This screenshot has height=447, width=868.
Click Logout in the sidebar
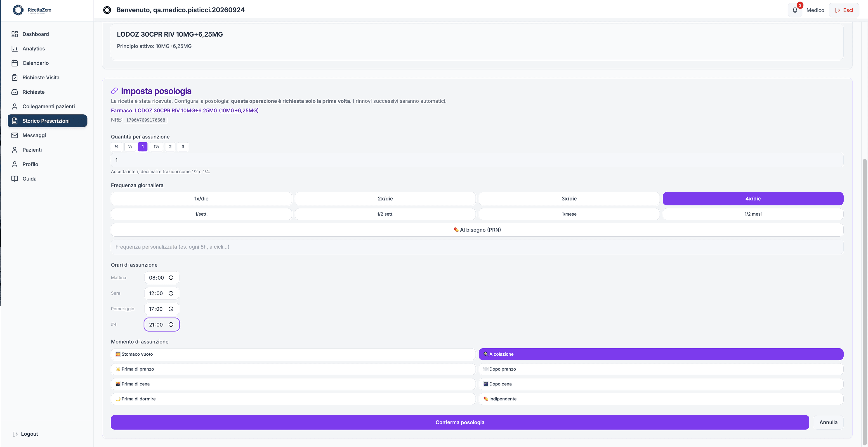point(25,434)
